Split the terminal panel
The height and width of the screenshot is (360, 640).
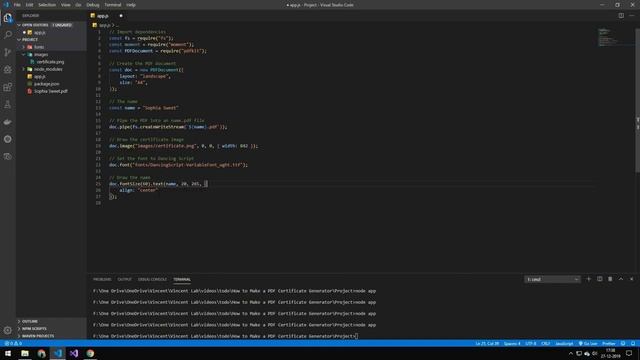tap(600, 279)
